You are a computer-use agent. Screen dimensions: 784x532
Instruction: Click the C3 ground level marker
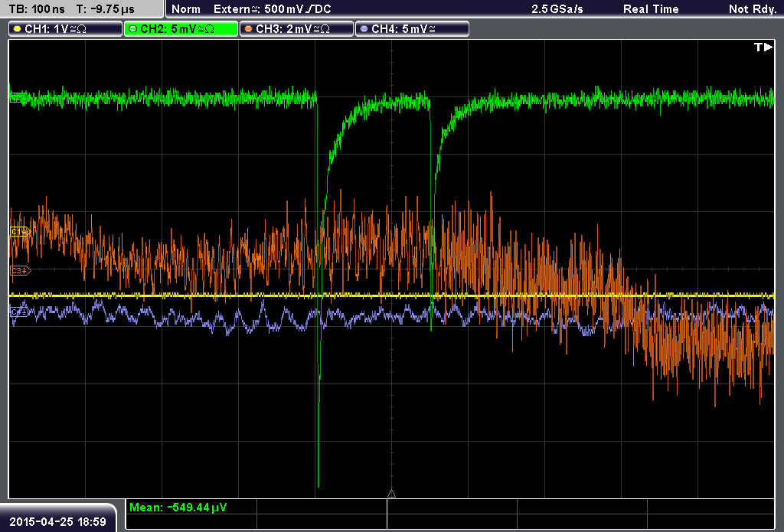(20, 270)
